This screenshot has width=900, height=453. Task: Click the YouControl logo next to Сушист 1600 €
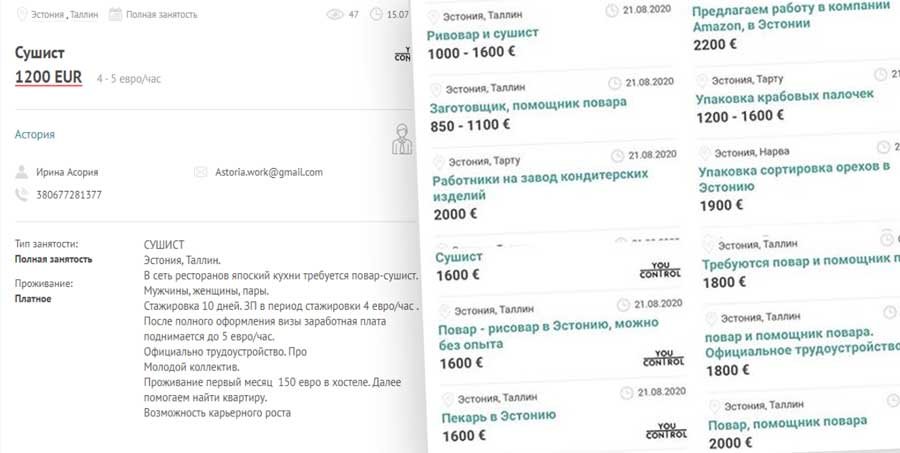(x=660, y=270)
